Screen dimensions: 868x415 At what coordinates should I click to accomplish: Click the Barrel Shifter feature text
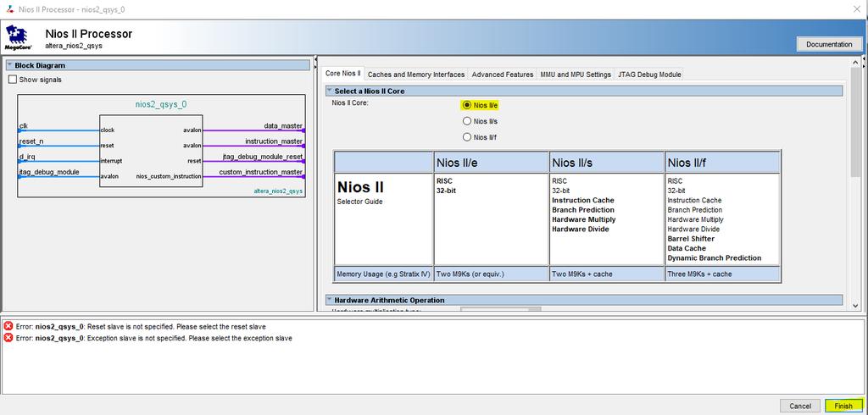click(x=691, y=239)
